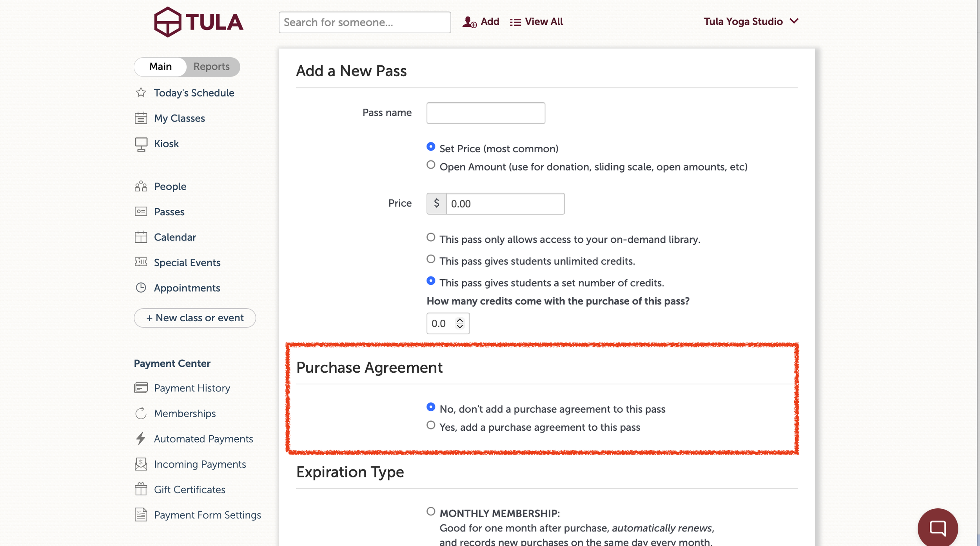Click the Appointments clock icon

[141, 288]
